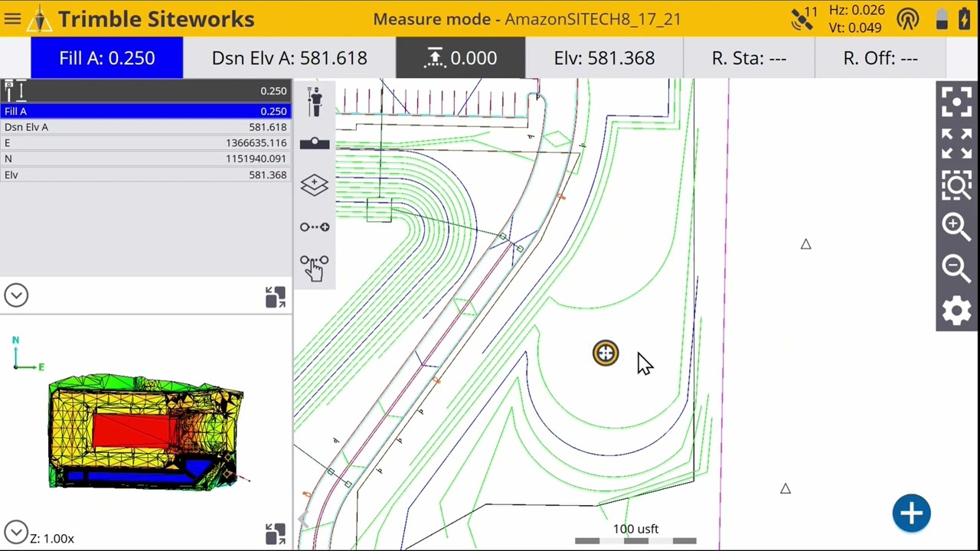Select the Fill A row in panel
The image size is (980, 551).
pos(145,111)
